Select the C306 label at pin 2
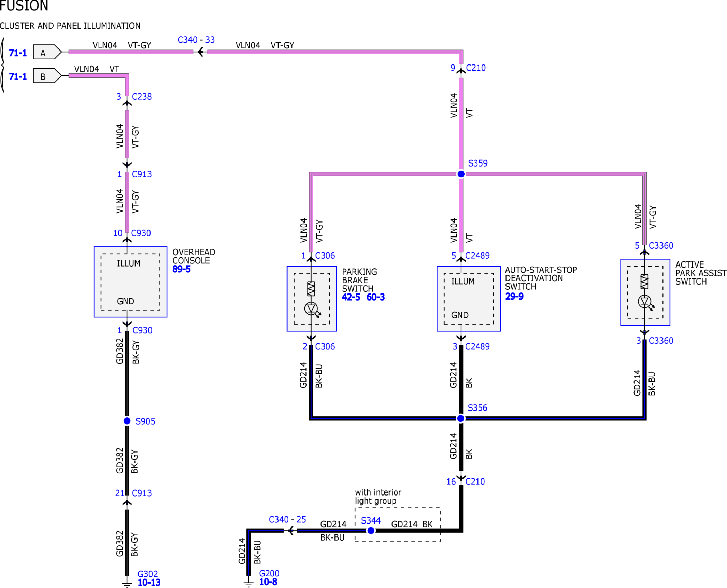The height and width of the screenshot is (588, 727). (325, 347)
